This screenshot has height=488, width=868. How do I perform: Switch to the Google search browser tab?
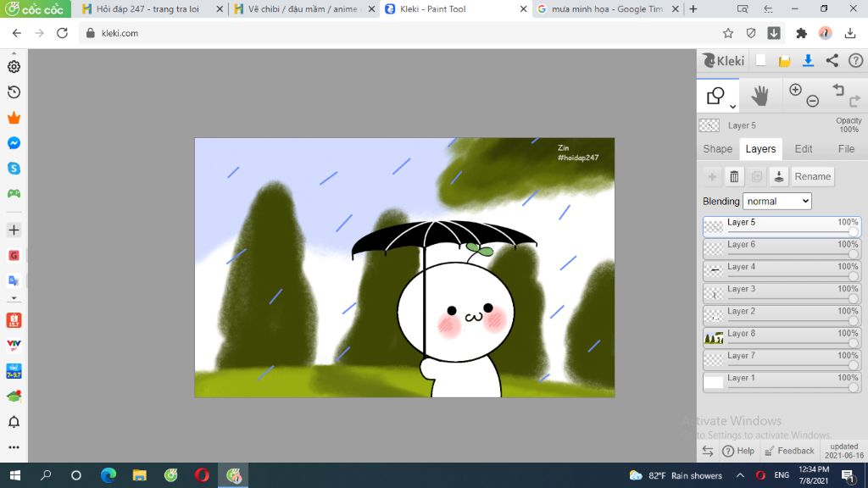(607, 8)
